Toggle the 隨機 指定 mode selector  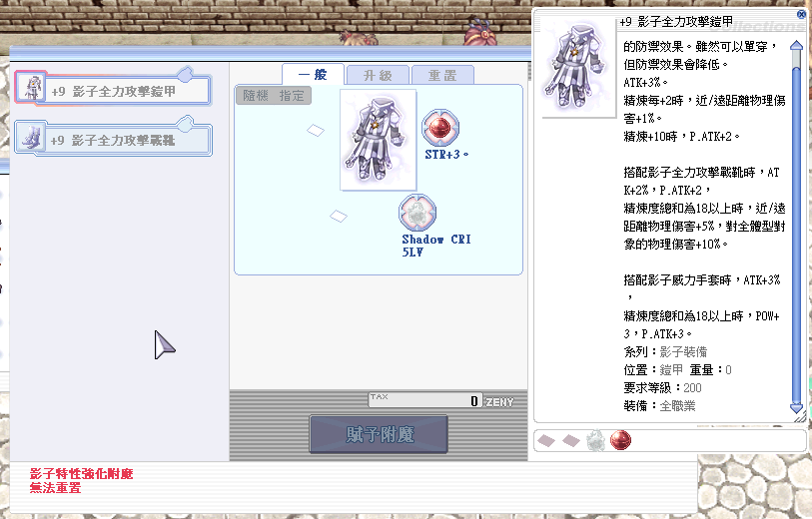275,96
